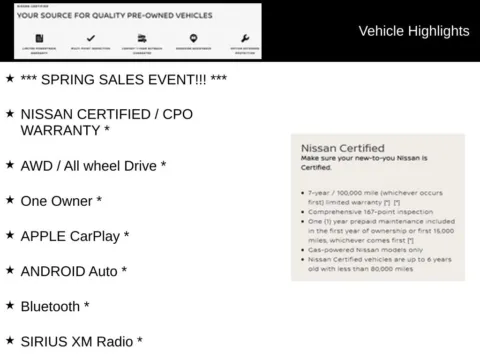This screenshot has height=360, width=480.
Task: Click the 7-year / 100,000 mile warranty bullet
Action: [x=375, y=197]
